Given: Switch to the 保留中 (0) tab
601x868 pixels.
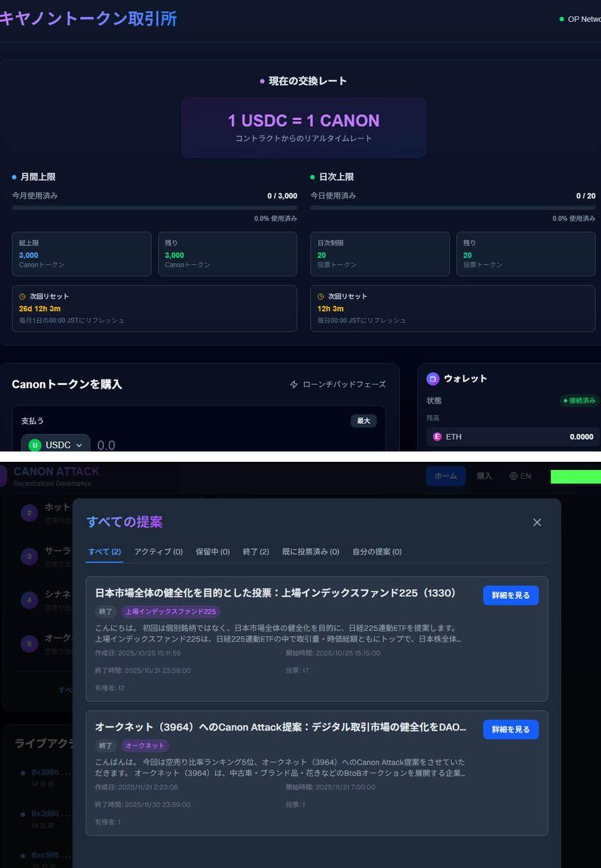Looking at the screenshot, I should [212, 552].
